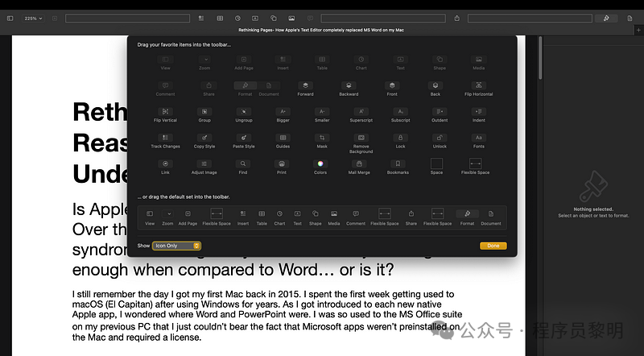Choose the Mail Merge icon
Screen dimensions: 644x356
click(x=359, y=164)
